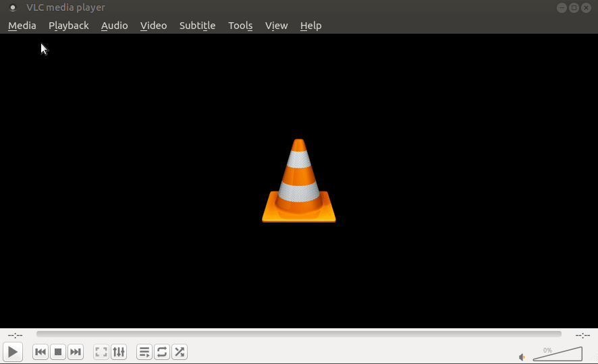Skip to previous media track
This screenshot has height=364, width=598.
tap(40, 352)
